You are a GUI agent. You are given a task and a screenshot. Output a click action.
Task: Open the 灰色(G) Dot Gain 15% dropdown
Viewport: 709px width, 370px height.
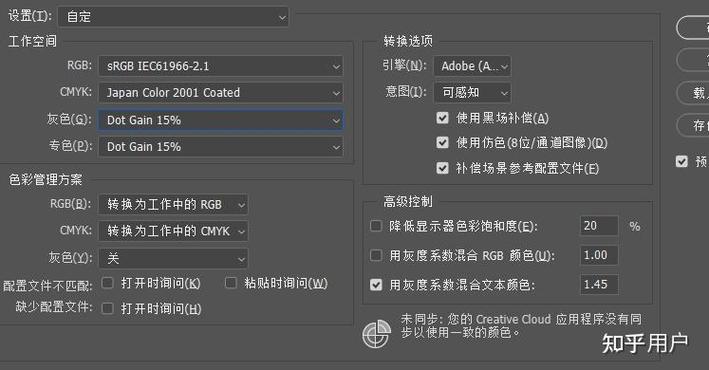(221, 120)
